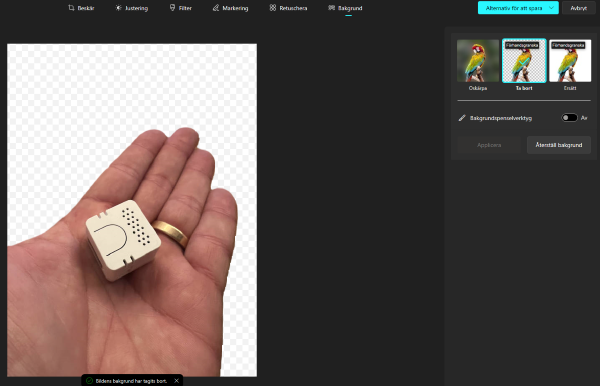This screenshot has width=600, height=386.
Task: Click the white cube device in the photo
Action: click(x=122, y=240)
